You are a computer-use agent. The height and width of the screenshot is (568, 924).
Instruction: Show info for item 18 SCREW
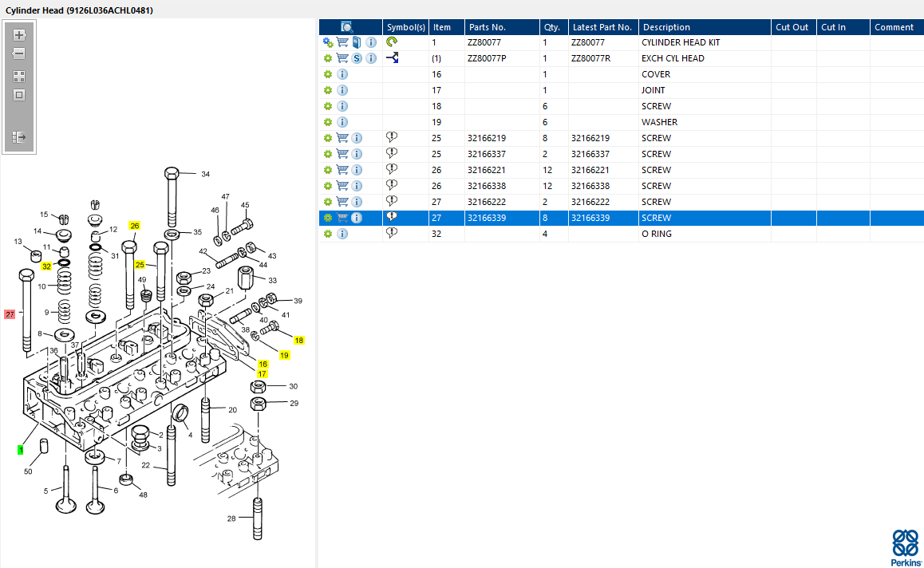pos(342,106)
